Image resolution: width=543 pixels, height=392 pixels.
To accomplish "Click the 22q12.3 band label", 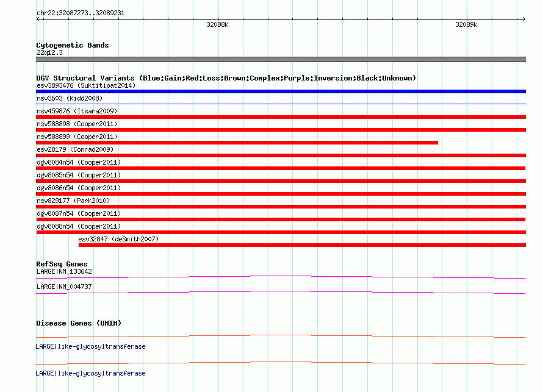I will click(x=49, y=52).
